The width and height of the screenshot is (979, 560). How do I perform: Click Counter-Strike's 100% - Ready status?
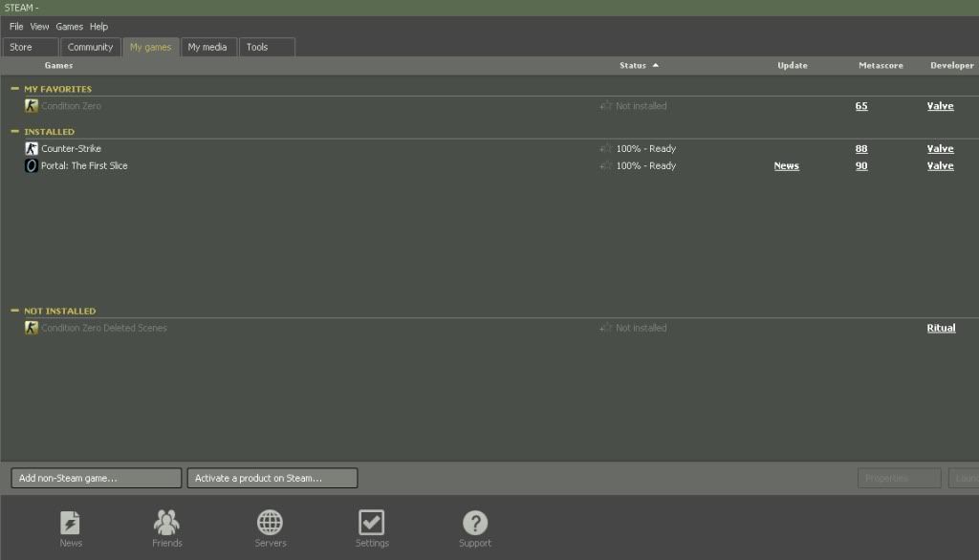pos(646,148)
